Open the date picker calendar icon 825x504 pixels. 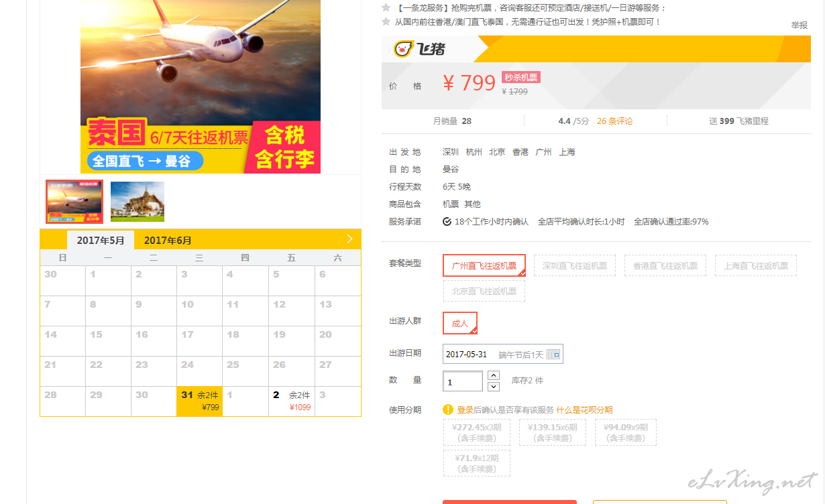click(x=553, y=354)
